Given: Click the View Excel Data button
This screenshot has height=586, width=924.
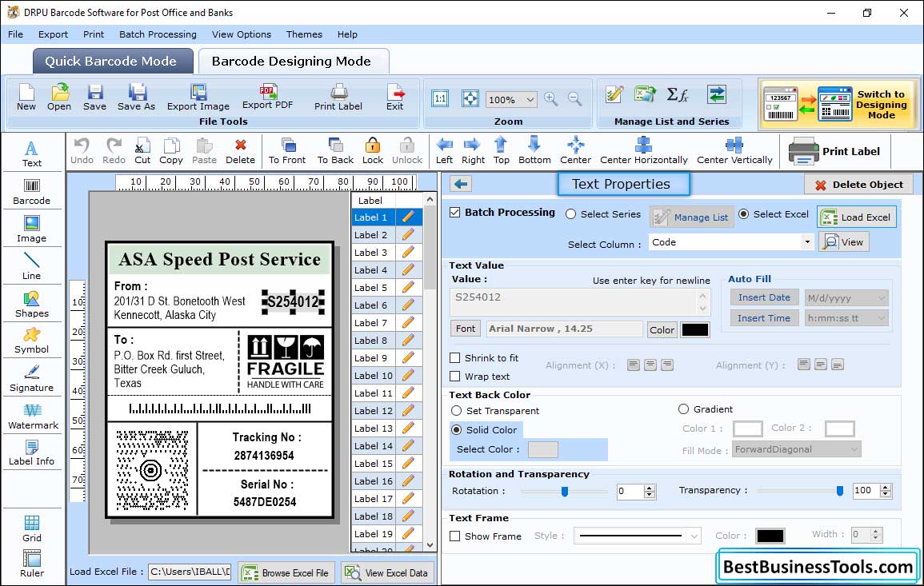Looking at the screenshot, I should click(x=387, y=572).
